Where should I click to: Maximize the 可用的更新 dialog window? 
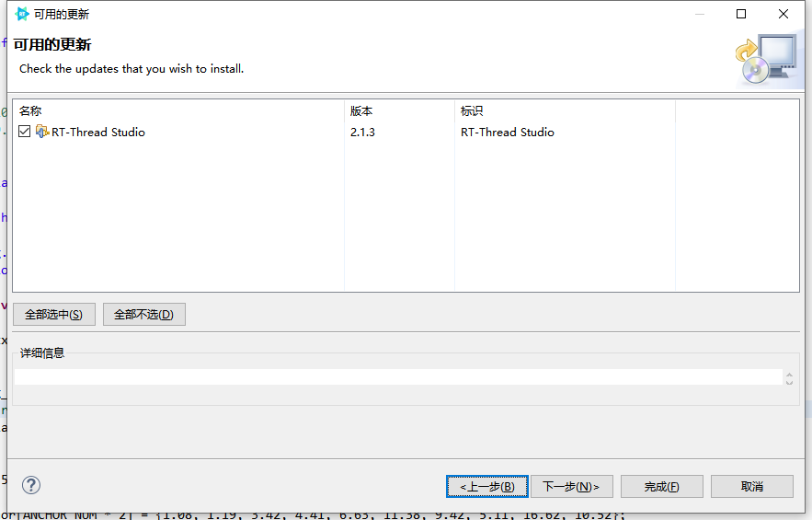(741, 14)
